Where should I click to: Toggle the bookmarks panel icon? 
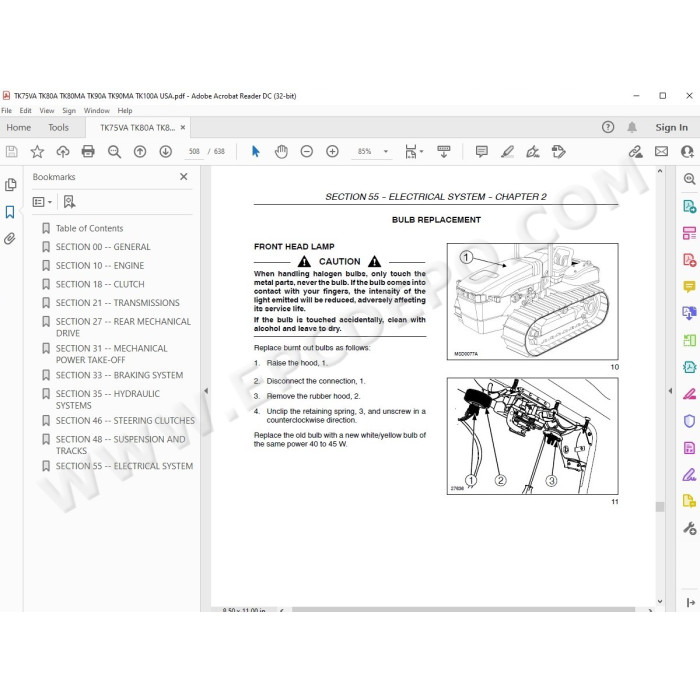[x=10, y=212]
